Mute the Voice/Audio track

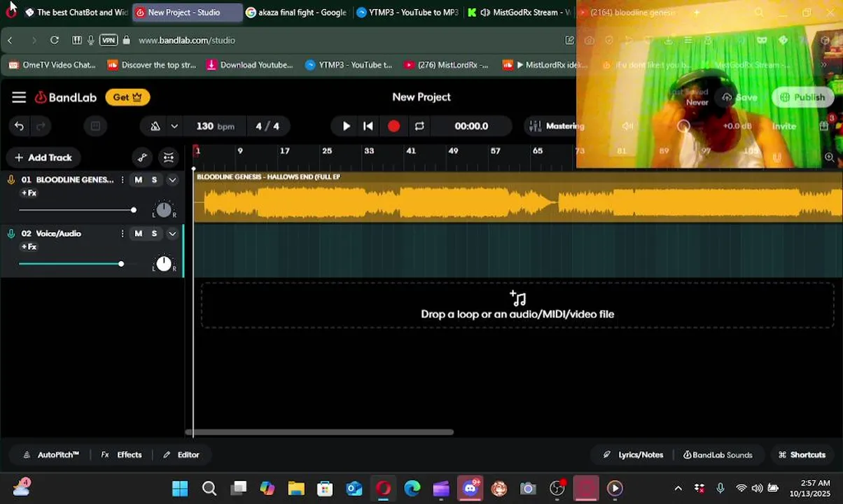(x=138, y=234)
